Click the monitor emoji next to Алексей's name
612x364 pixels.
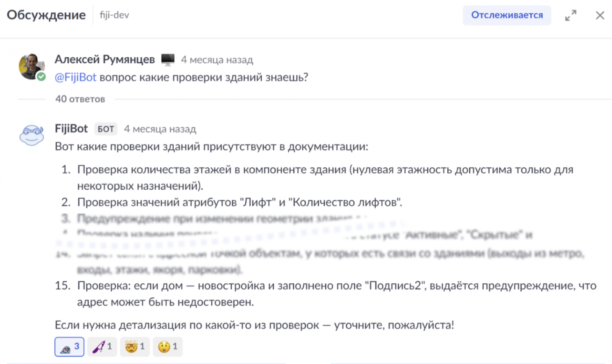tap(168, 59)
